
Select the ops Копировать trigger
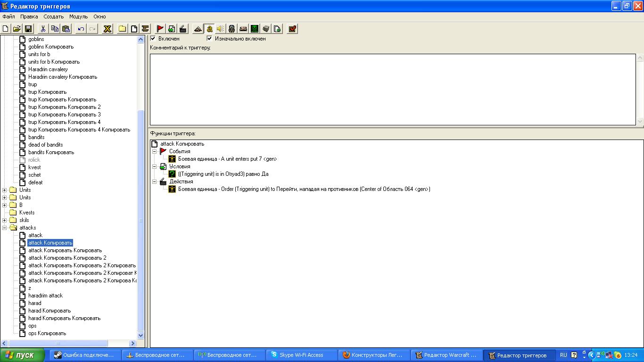(47, 333)
